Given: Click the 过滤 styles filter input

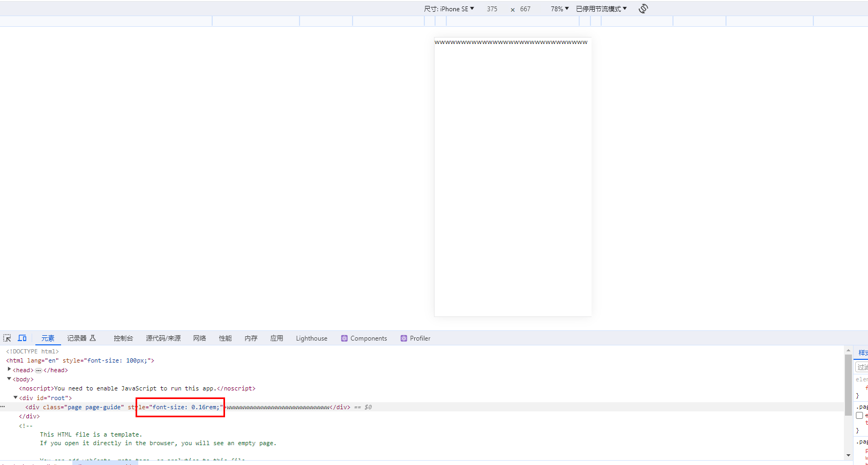Looking at the screenshot, I should (862, 367).
